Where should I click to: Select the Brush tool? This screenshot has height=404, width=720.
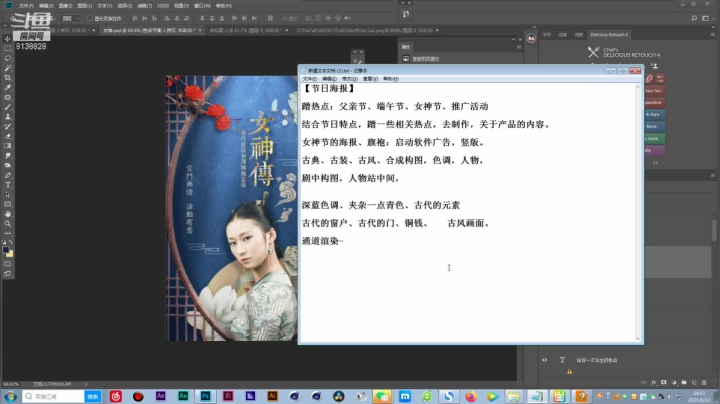coord(7,107)
